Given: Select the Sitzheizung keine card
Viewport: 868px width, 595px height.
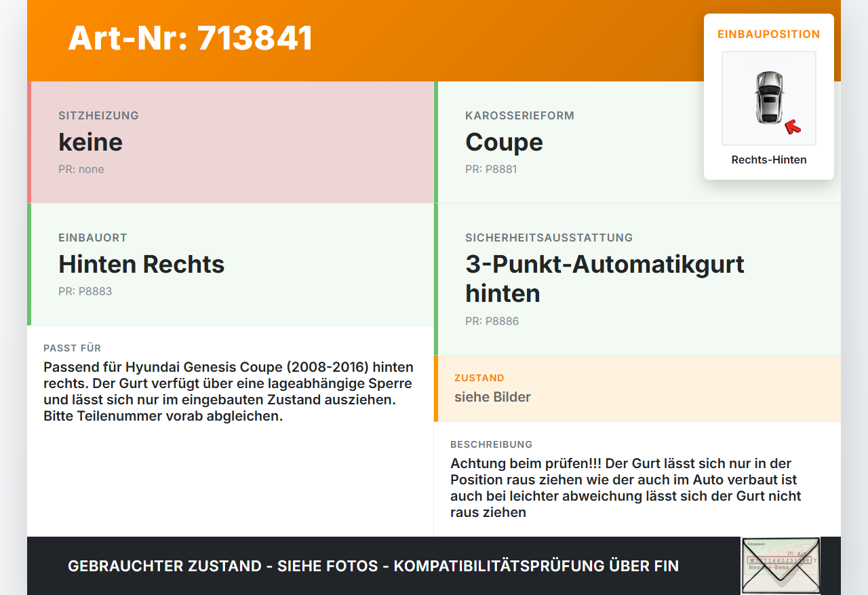Looking at the screenshot, I should [231, 142].
